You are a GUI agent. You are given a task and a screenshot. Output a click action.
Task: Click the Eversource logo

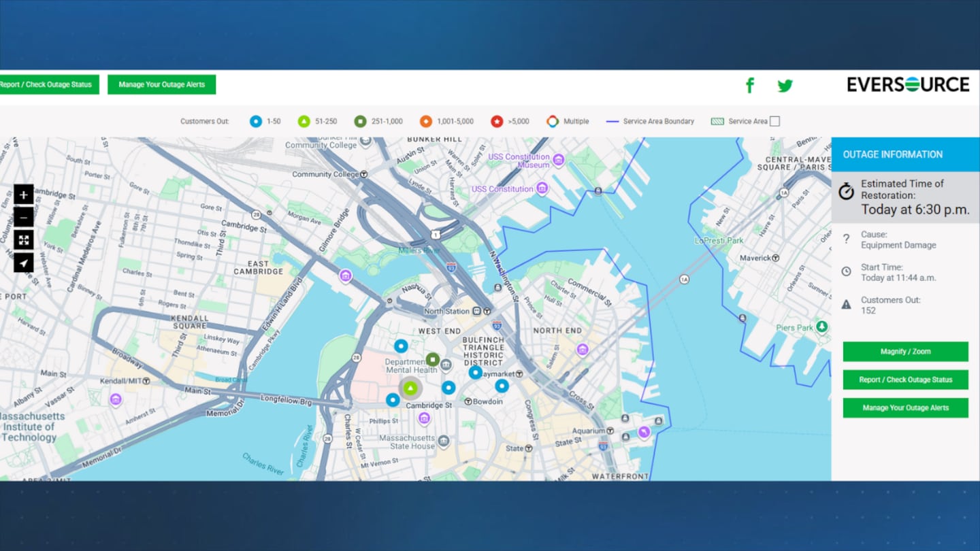point(908,84)
